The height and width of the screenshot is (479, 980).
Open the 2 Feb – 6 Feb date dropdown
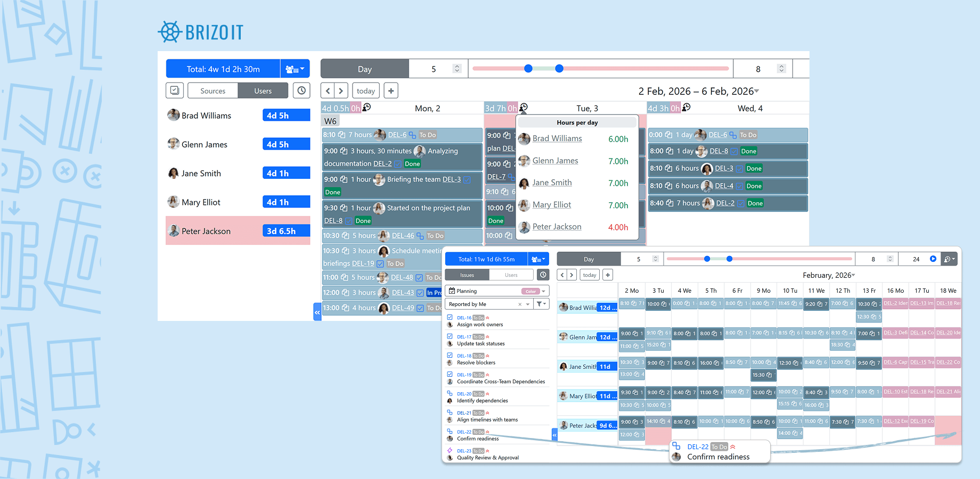(757, 91)
